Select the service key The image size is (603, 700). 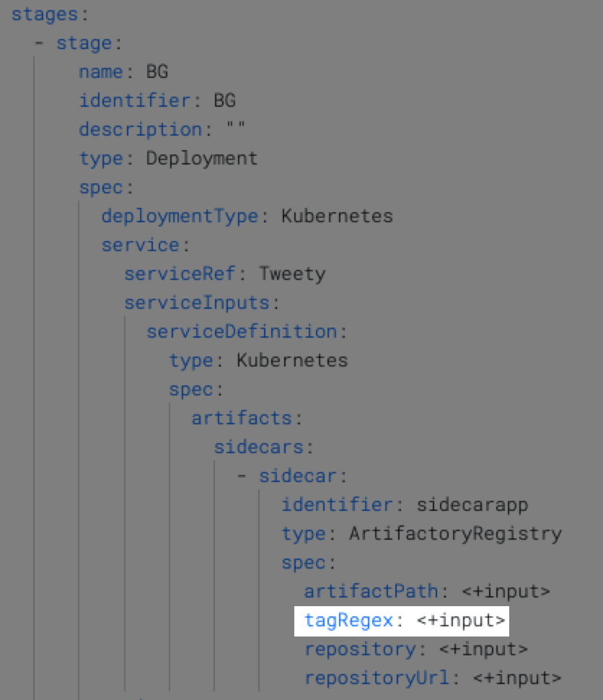[x=140, y=245]
